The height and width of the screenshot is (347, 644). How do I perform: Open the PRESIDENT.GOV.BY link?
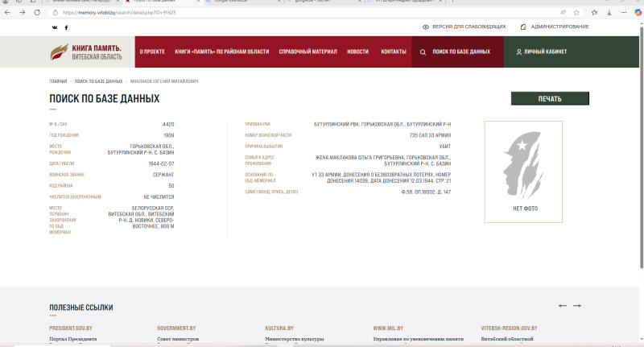[71, 328]
